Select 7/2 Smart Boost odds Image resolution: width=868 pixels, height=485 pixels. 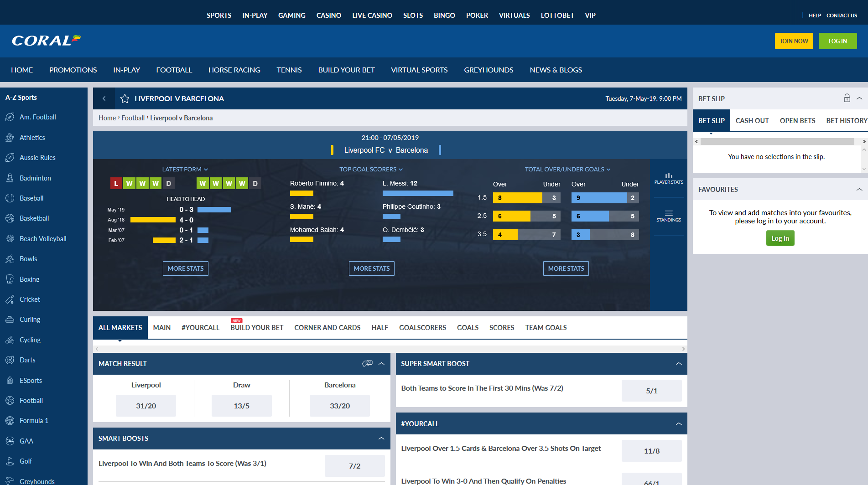355,466
